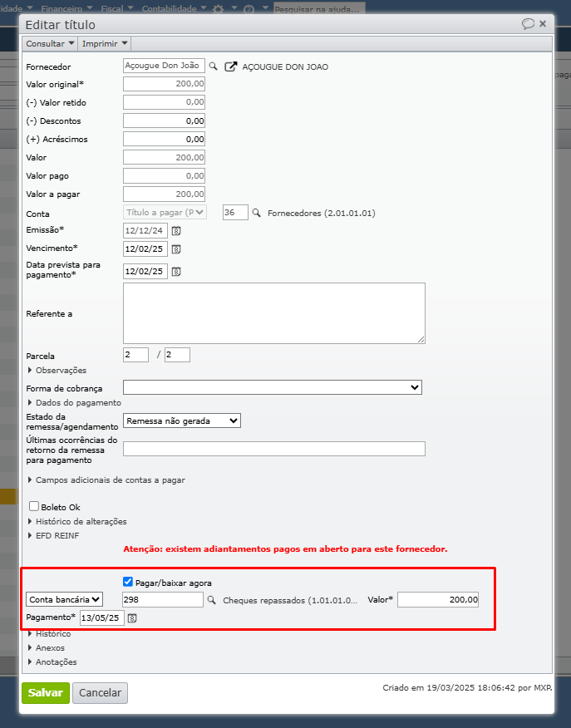This screenshot has height=728, width=571.
Task: Click the Emissão date field
Action: [x=145, y=231]
